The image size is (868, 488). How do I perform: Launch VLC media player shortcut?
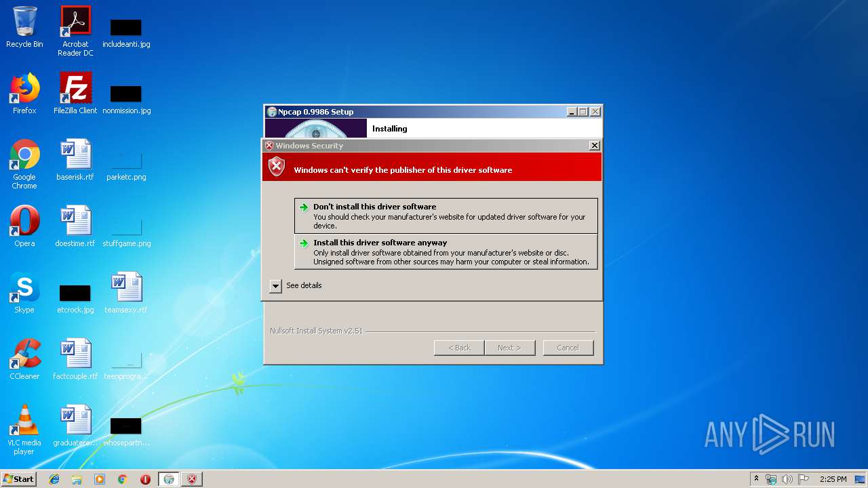(x=24, y=430)
